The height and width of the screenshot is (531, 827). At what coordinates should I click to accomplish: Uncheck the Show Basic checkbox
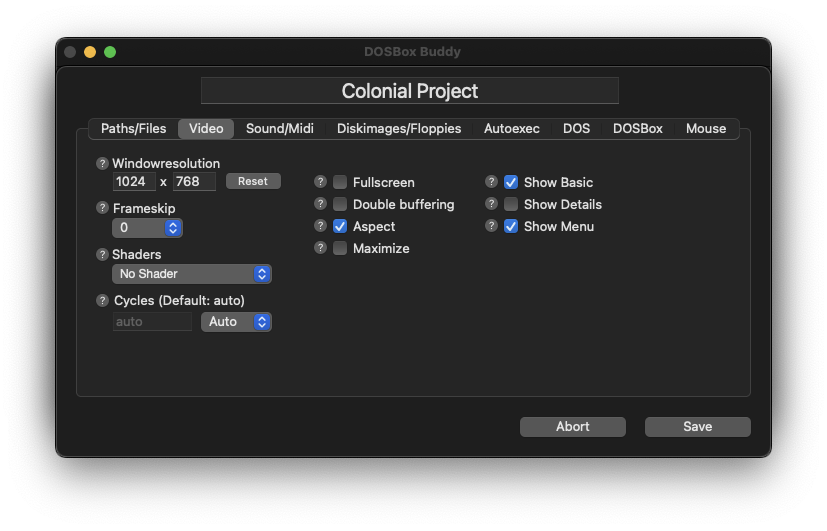click(511, 182)
